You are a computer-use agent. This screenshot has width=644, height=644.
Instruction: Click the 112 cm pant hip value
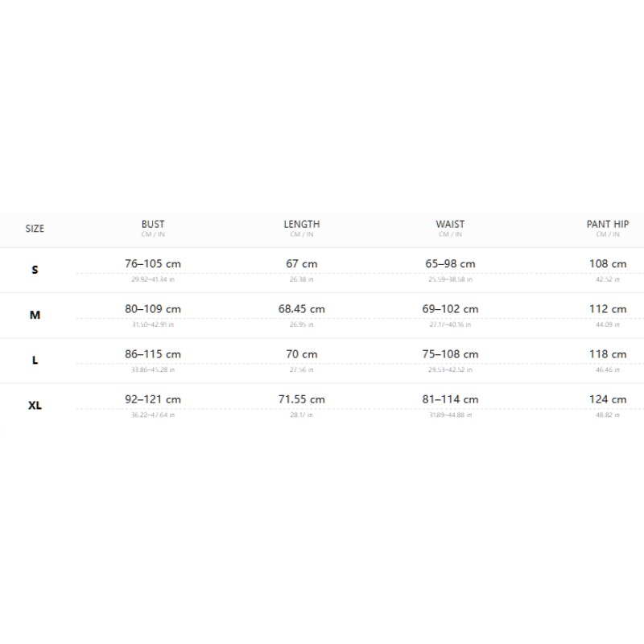pos(608,309)
